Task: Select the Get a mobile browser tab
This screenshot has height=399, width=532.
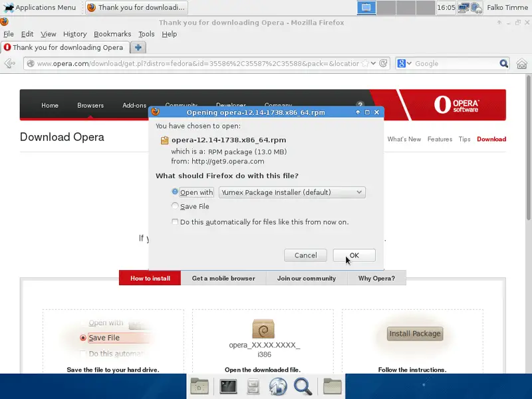Action: click(223, 278)
